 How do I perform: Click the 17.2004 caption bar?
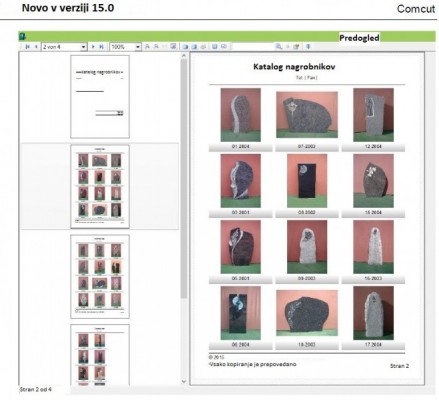373,345
